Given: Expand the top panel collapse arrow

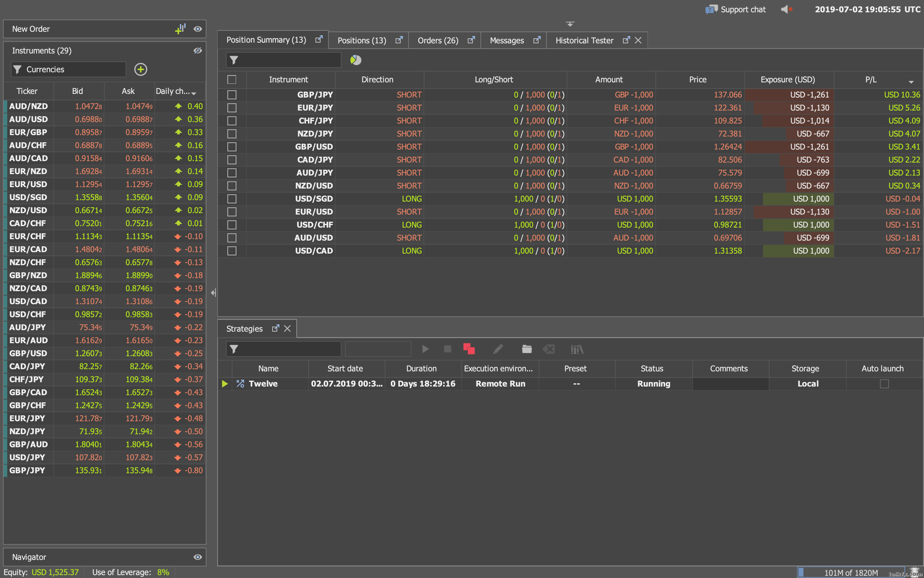Looking at the screenshot, I should click(x=570, y=24).
